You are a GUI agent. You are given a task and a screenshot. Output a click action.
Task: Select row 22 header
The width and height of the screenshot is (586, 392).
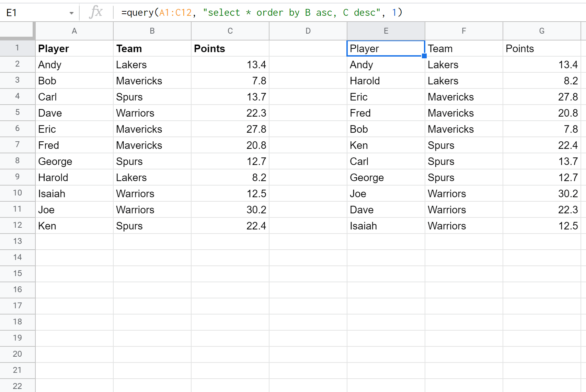coord(17,386)
